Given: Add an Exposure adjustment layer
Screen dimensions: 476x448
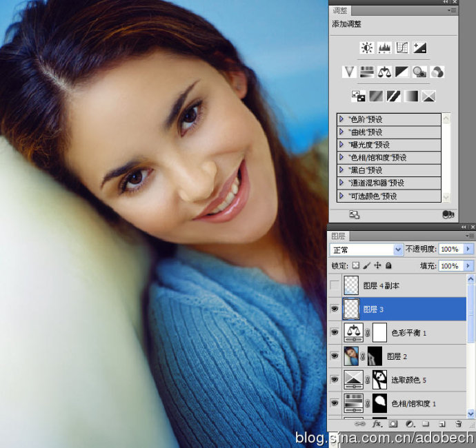Looking at the screenshot, I should coord(420,48).
